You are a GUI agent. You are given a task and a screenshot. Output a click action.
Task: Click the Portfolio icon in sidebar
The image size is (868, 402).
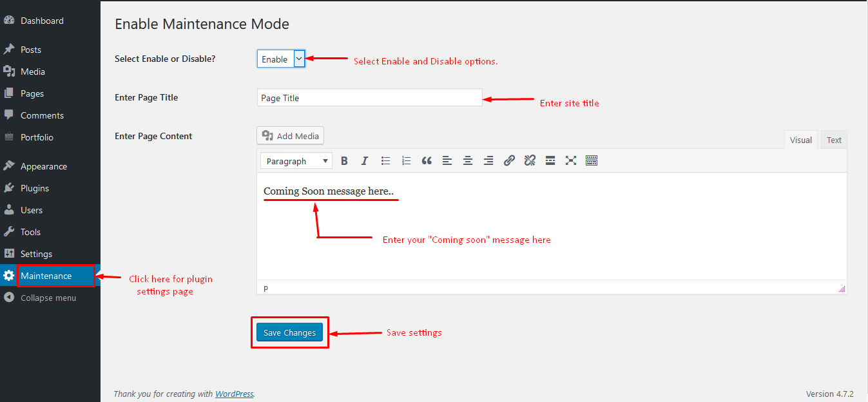click(9, 137)
